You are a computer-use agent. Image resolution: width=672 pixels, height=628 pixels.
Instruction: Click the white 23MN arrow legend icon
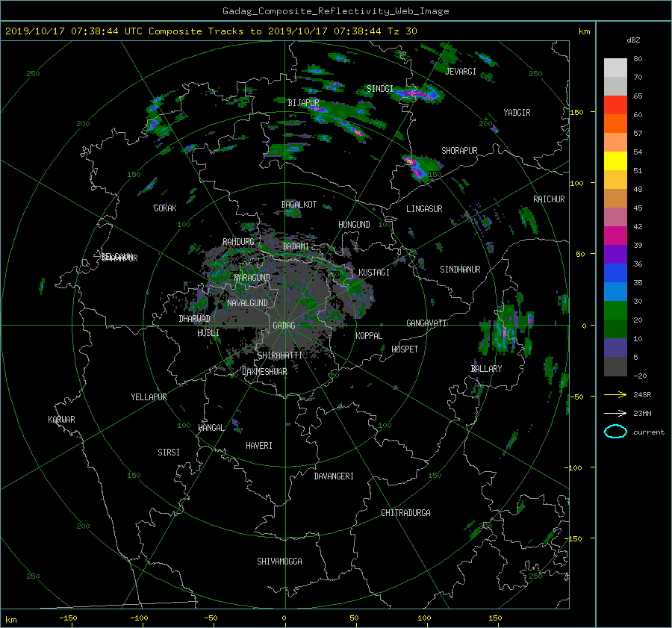[x=615, y=413]
